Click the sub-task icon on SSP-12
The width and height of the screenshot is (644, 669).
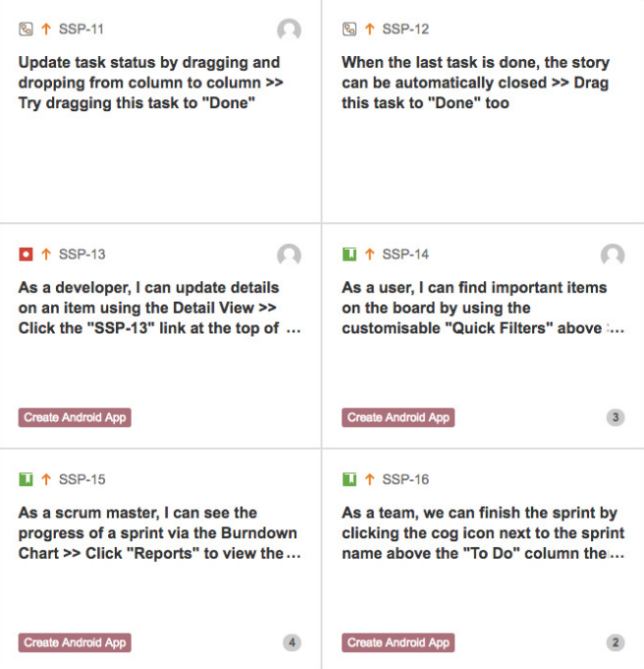click(x=349, y=29)
